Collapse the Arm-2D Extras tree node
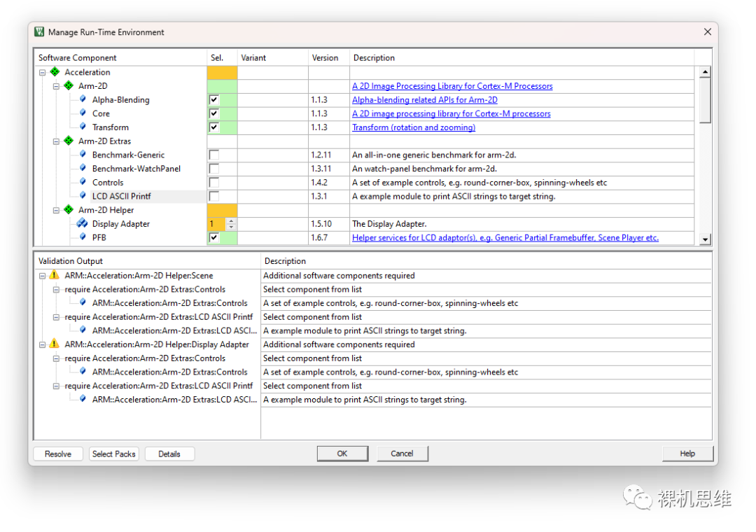Viewport: 756px width, 532px height. point(56,141)
